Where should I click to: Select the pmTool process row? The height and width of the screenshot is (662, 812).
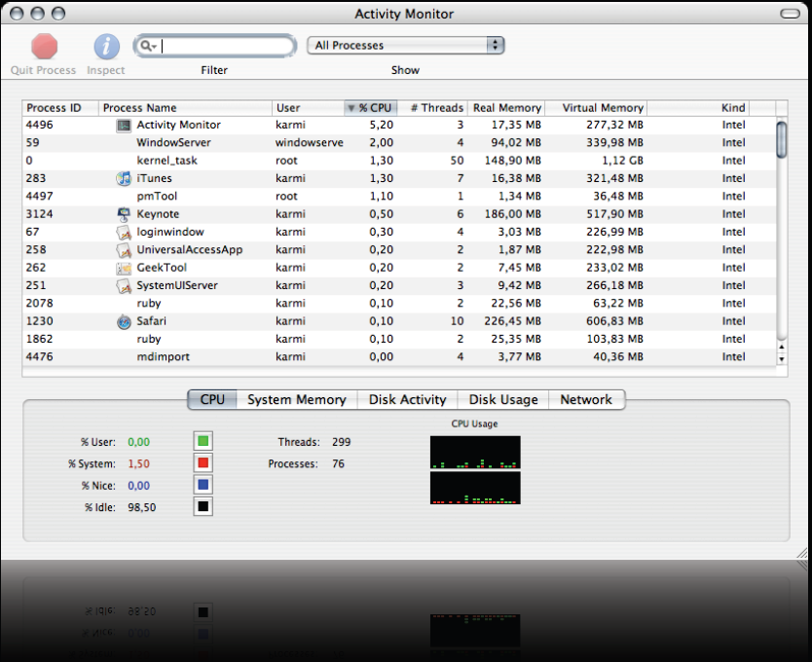pos(399,197)
